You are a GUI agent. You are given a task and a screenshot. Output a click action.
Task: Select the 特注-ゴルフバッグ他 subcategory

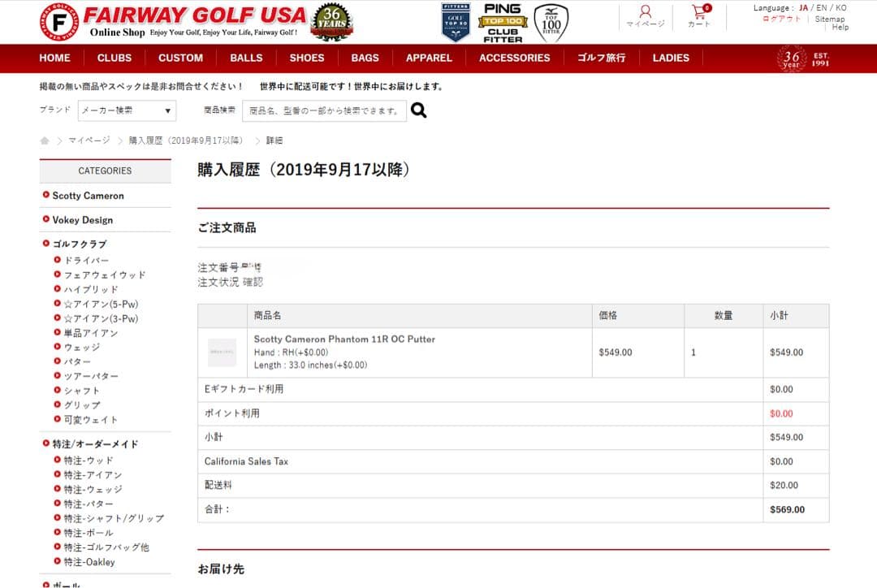[x=106, y=547]
